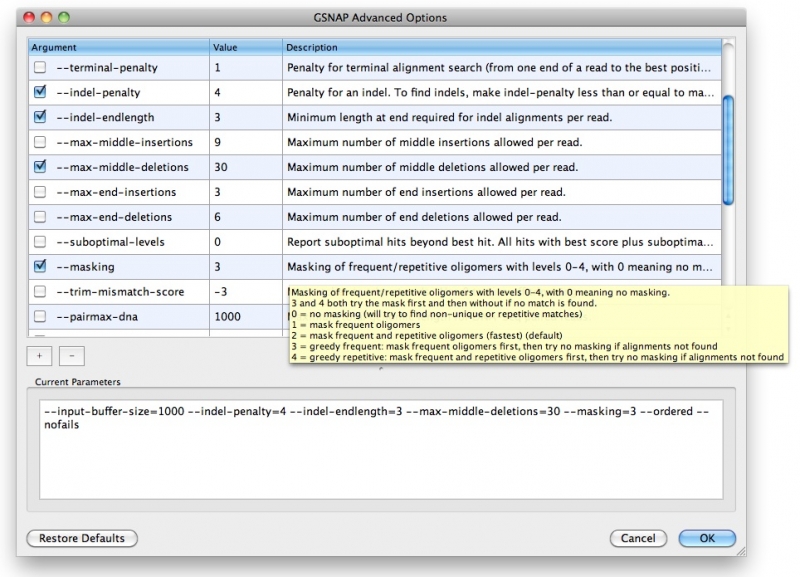The height and width of the screenshot is (577, 800).
Task: Cancel the GSNAP Advanced Options dialog
Action: coord(638,538)
